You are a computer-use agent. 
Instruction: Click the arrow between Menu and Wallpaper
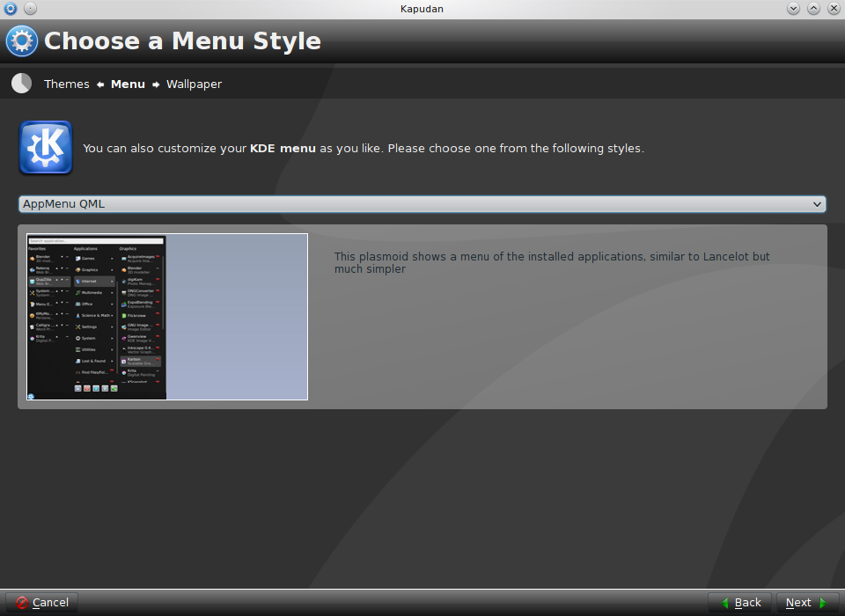click(156, 84)
